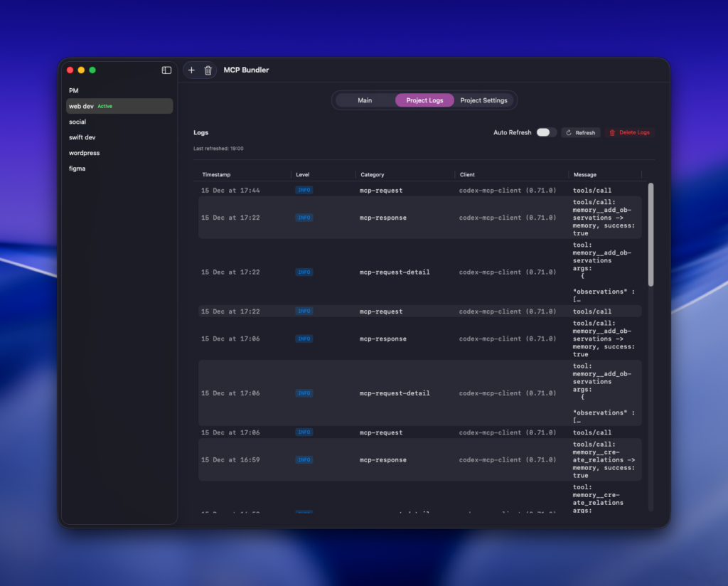
Task: Open the Project Settings tab
Action: [483, 100]
